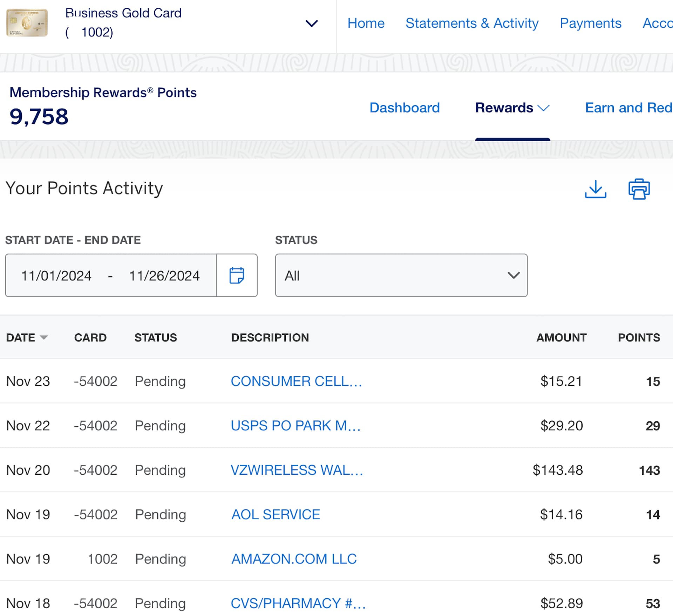Click the Business Gold Card image
Screen dimensions: 673x616
coord(27,23)
